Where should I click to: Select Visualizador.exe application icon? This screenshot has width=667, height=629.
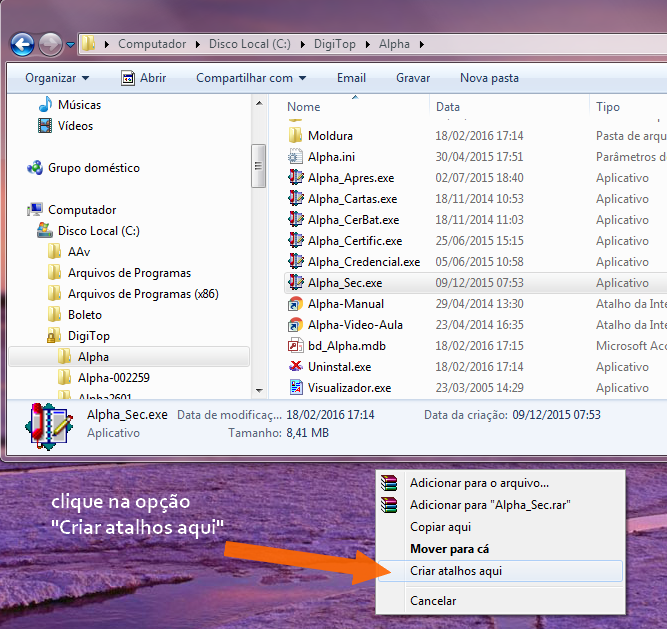pyautogui.click(x=295, y=387)
